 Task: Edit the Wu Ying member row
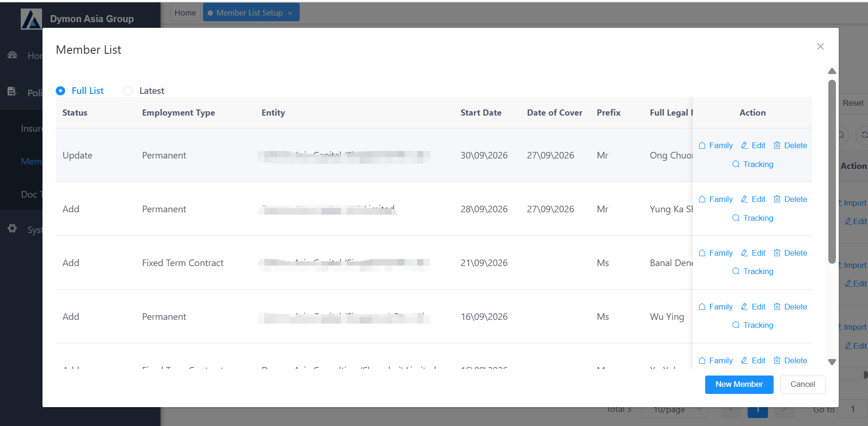[x=753, y=307]
